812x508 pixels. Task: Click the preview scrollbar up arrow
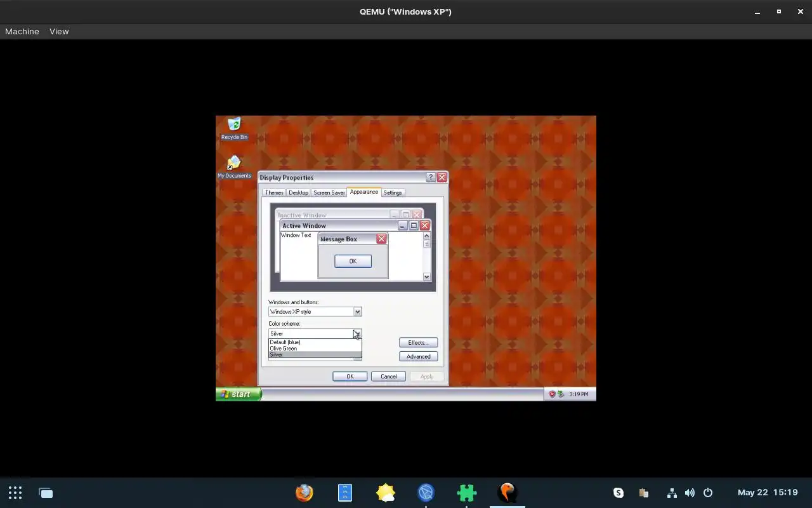tap(426, 236)
